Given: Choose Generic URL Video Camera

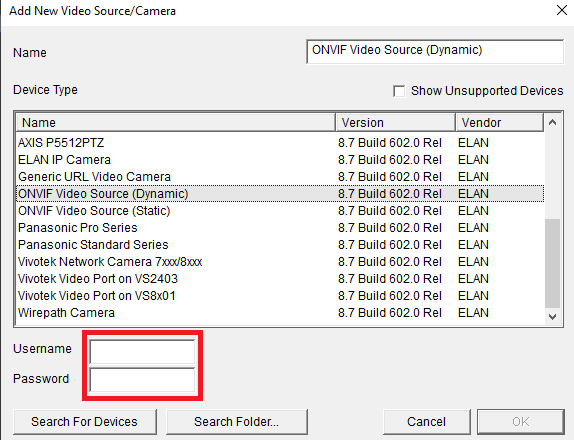Looking at the screenshot, I should tap(280, 176).
